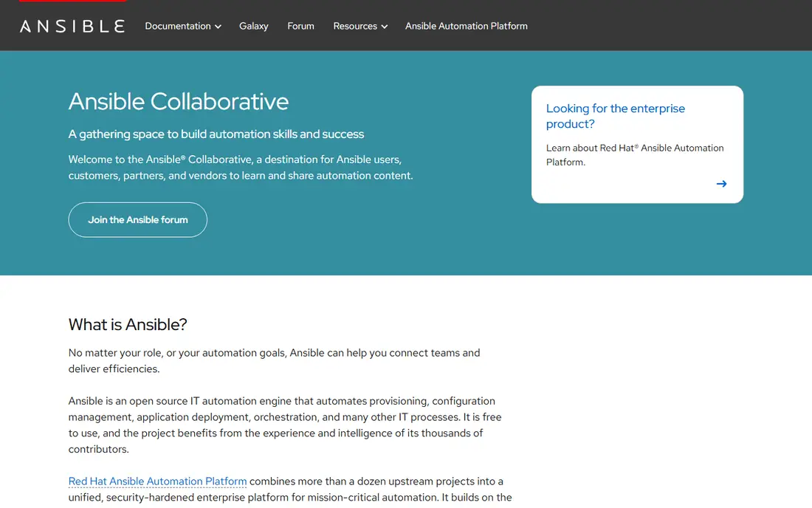Click 'What is Ansible?' section heading

(x=128, y=324)
